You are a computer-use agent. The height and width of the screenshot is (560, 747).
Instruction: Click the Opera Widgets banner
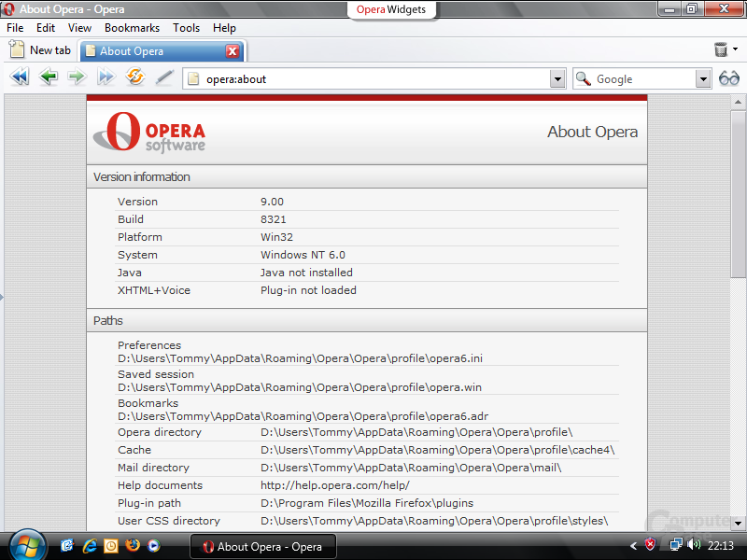(x=391, y=9)
